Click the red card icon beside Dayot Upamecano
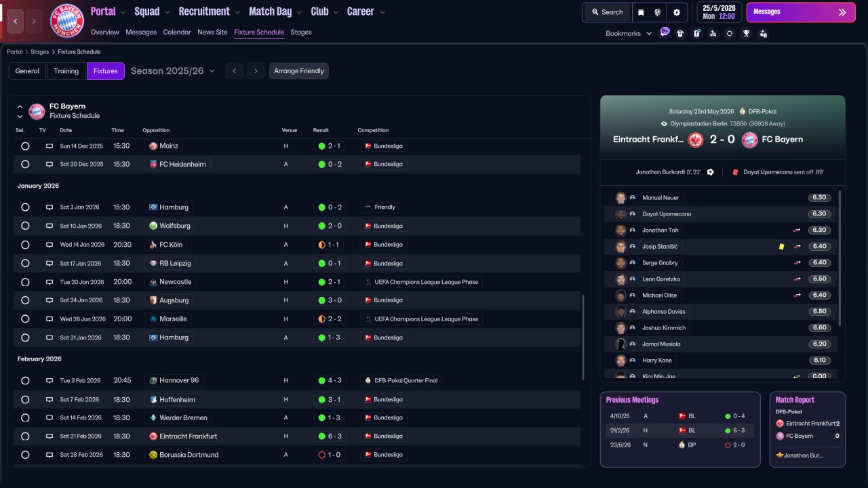 (x=735, y=172)
